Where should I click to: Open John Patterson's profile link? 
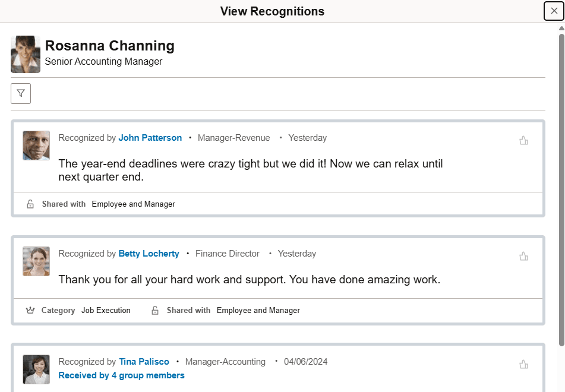150,137
